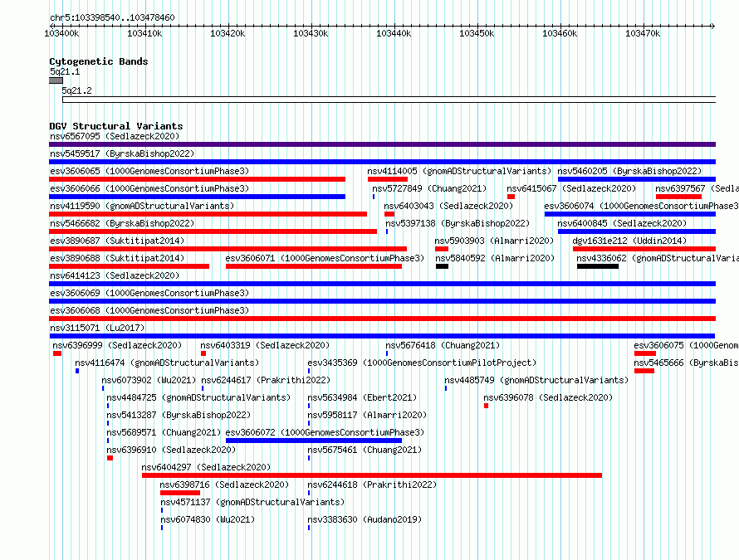739x560 pixels.
Task: Click the esv3606071 red variant bar
Action: click(x=314, y=266)
